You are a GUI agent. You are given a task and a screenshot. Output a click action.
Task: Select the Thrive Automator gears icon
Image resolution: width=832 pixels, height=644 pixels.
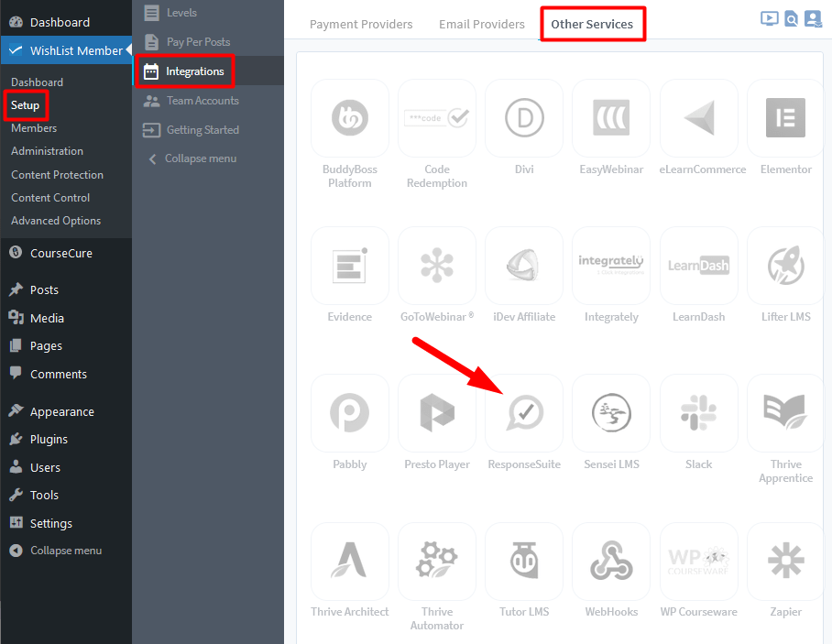point(437,562)
